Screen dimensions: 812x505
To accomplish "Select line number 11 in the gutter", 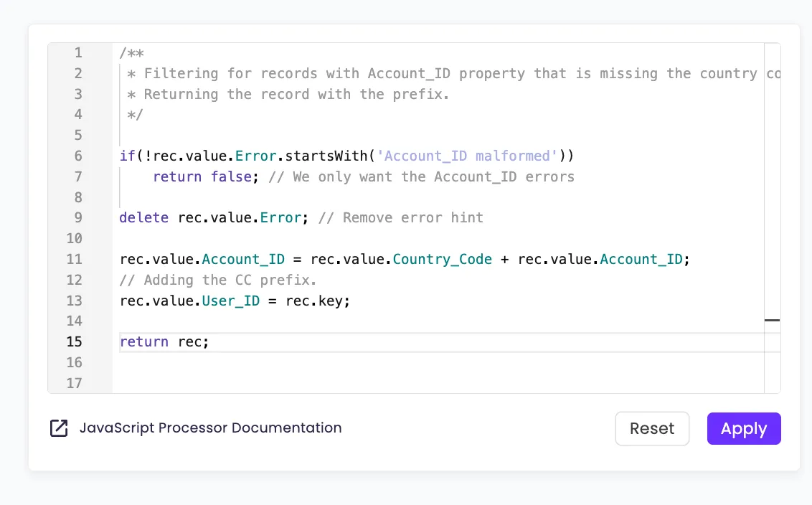I will point(75,259).
